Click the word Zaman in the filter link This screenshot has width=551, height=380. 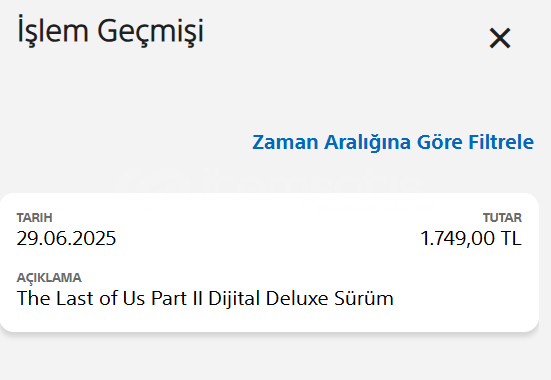click(x=285, y=142)
